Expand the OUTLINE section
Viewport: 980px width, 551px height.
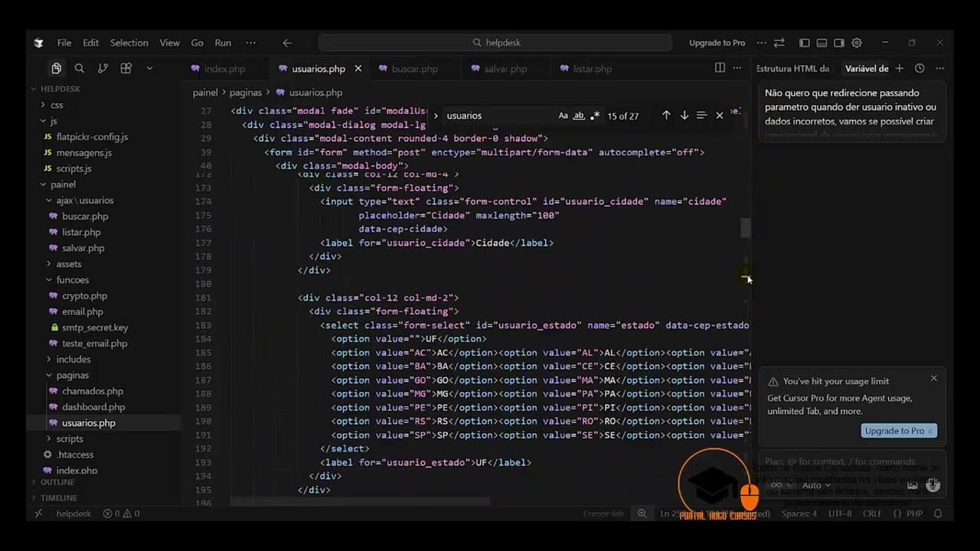tap(57, 483)
